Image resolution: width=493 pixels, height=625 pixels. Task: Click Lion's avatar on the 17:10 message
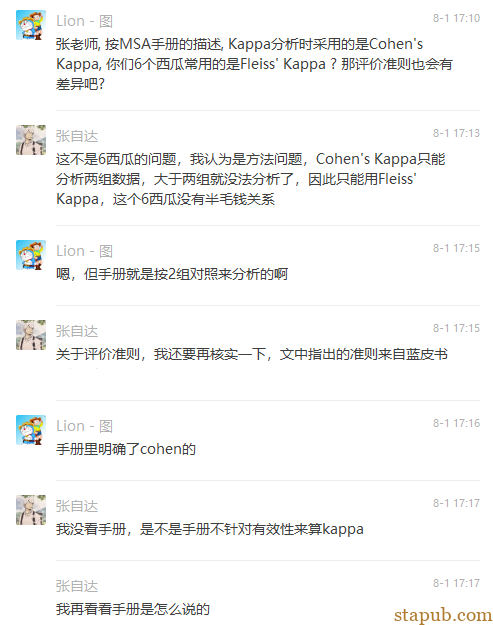(x=31, y=25)
